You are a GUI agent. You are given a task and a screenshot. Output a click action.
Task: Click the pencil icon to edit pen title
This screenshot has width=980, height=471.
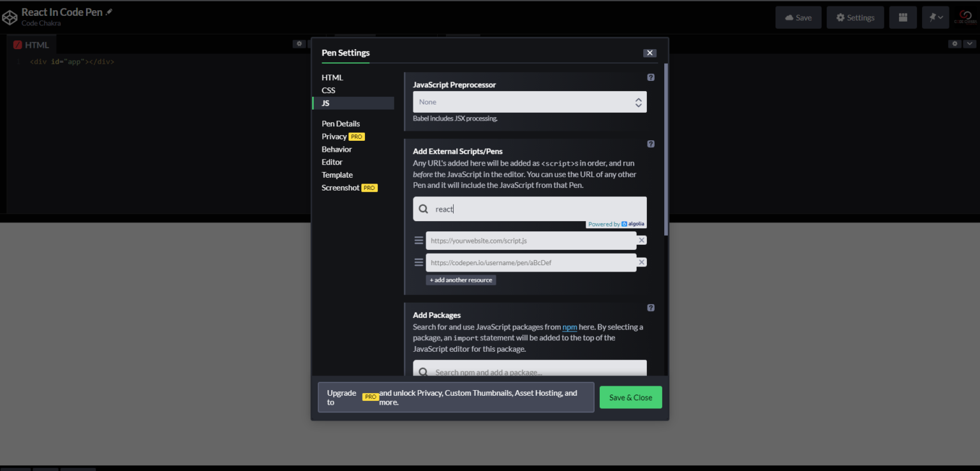point(109,12)
